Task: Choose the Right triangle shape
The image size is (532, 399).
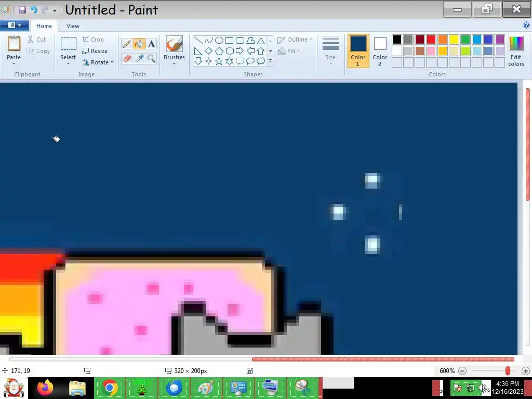Action: coord(198,51)
